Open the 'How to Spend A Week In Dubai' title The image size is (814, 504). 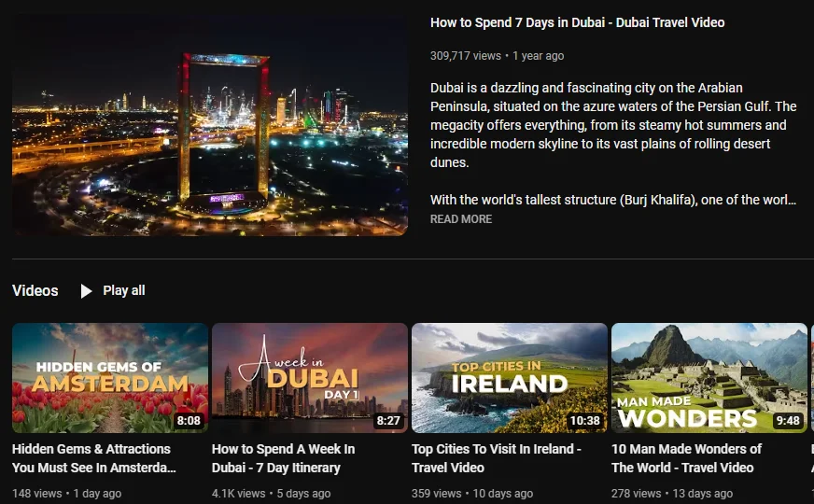(x=284, y=458)
